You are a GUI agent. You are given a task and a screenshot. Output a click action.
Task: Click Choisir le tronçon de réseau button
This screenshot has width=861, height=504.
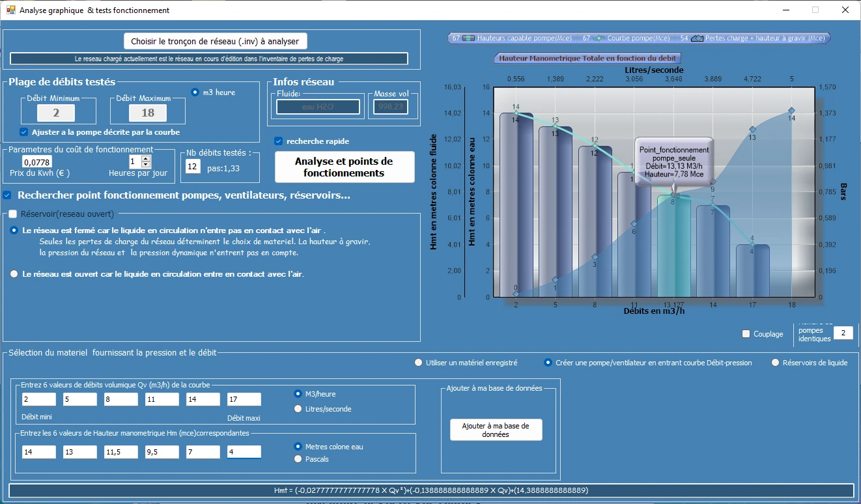(215, 41)
